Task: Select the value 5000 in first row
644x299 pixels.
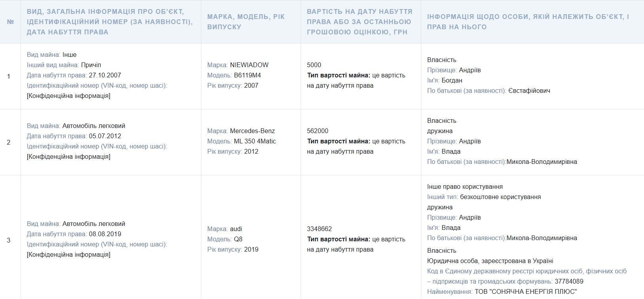Action: [314, 65]
